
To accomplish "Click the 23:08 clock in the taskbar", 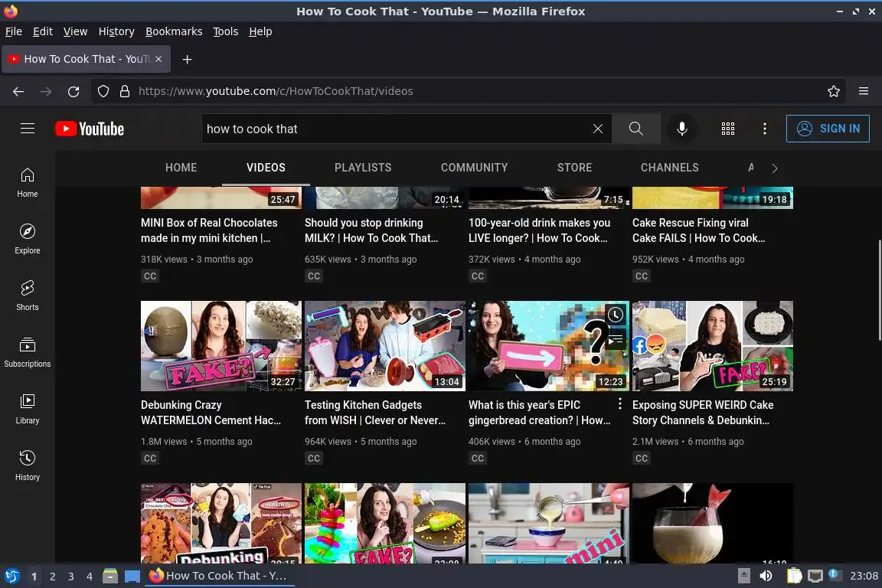I will (864, 576).
